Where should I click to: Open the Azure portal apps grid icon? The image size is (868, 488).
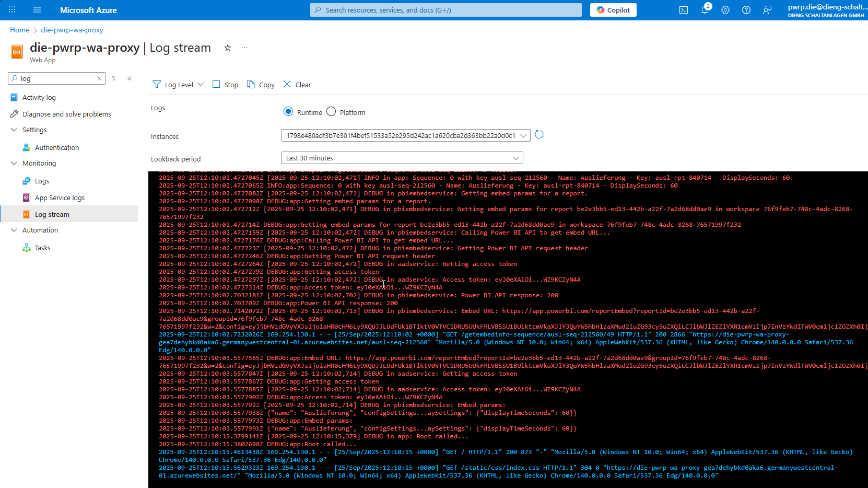tap(12, 10)
